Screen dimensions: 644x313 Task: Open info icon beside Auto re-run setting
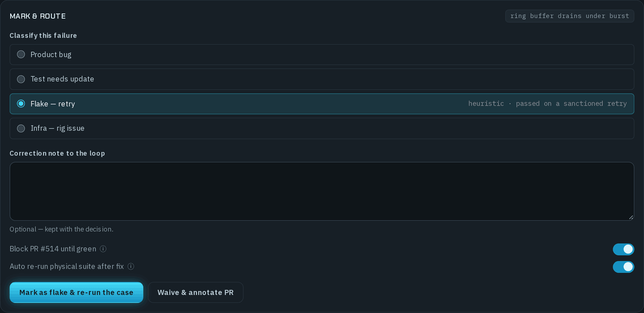(131, 266)
